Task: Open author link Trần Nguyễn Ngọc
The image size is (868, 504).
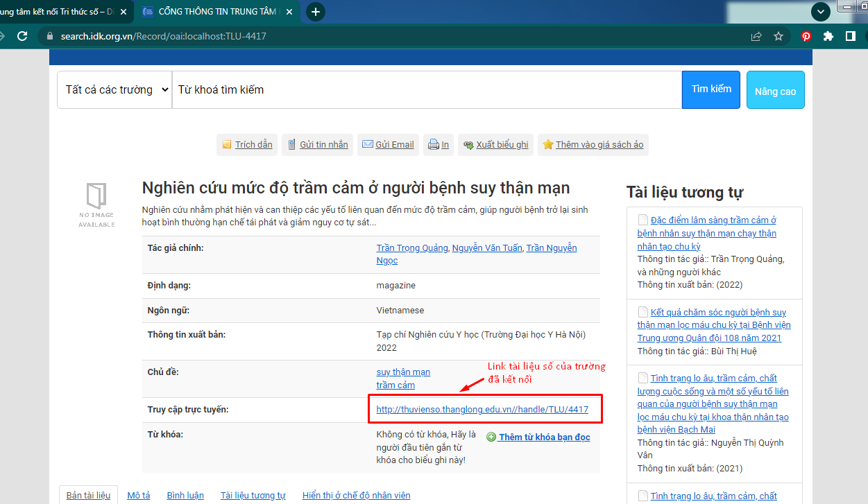Action: click(x=552, y=248)
